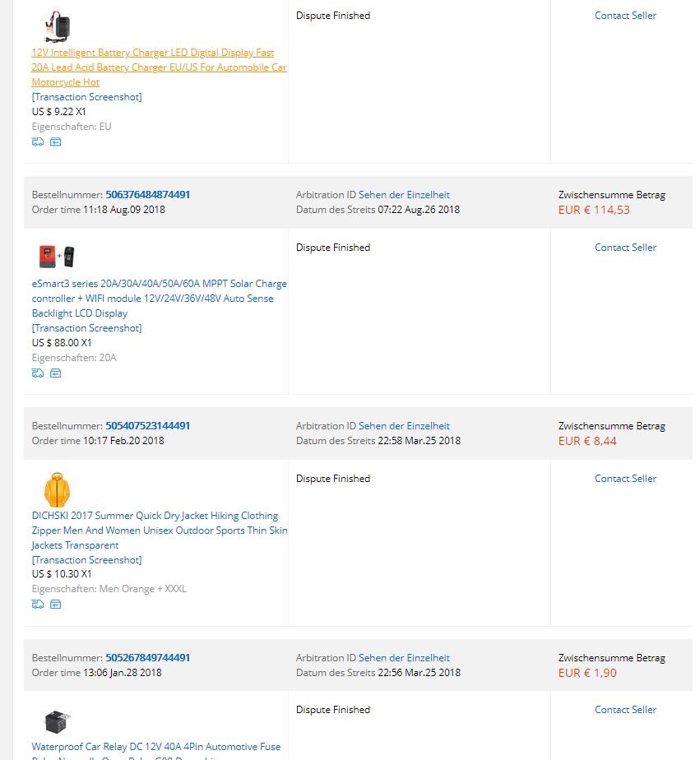Open car relay product thumbnail
The height and width of the screenshot is (760, 700).
point(58,721)
